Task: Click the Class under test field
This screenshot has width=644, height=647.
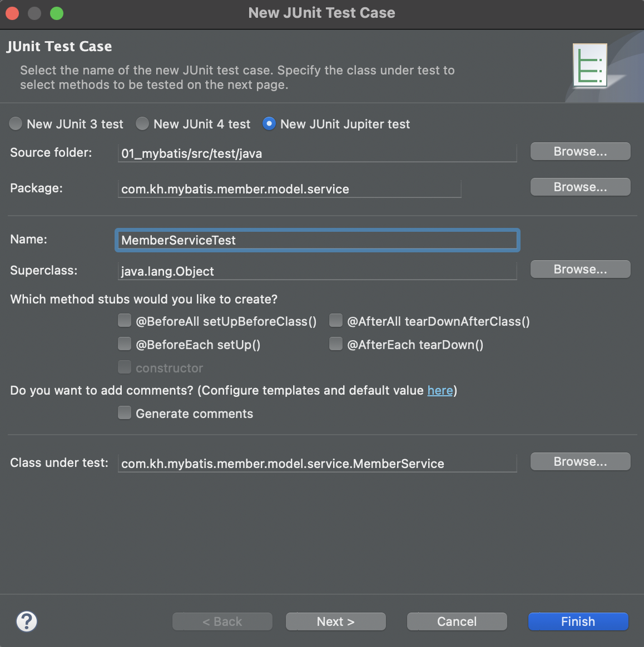Action: 317,464
